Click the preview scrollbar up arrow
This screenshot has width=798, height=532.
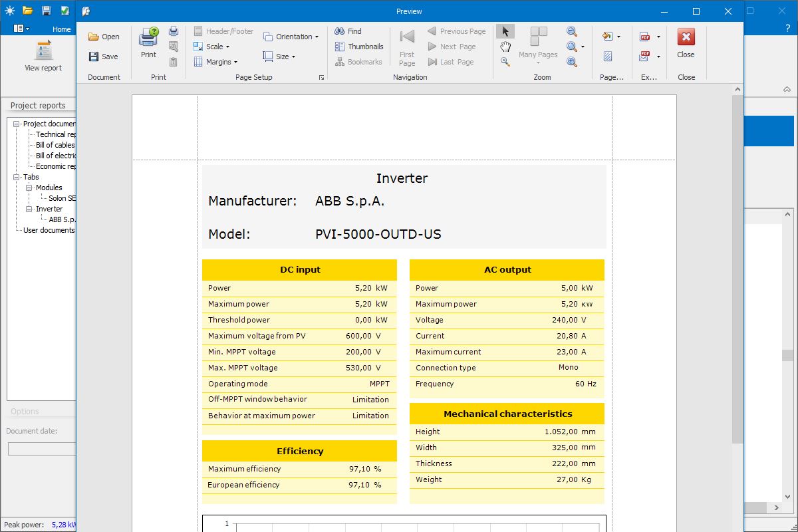(737, 89)
